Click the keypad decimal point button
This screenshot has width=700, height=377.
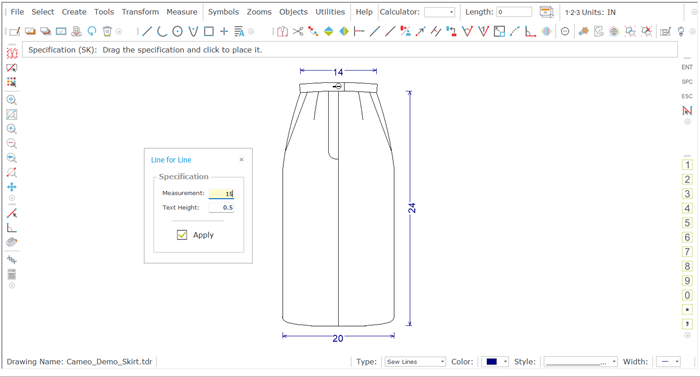(687, 310)
